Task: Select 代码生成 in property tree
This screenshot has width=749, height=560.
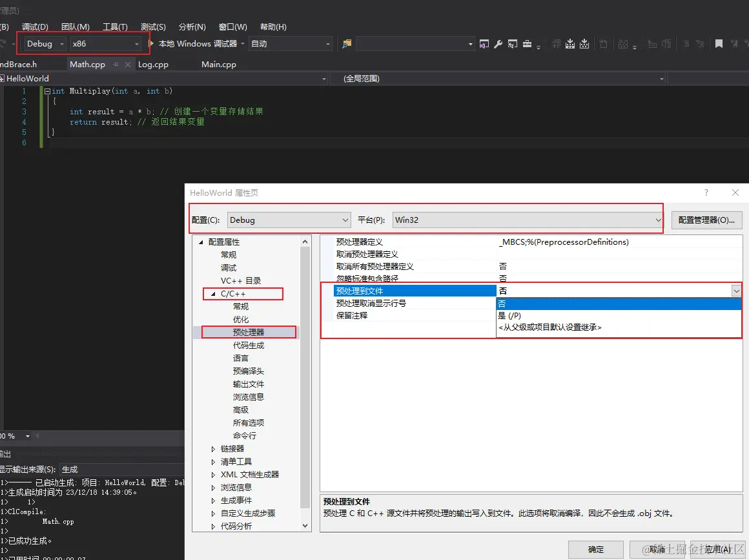Action: [249, 345]
